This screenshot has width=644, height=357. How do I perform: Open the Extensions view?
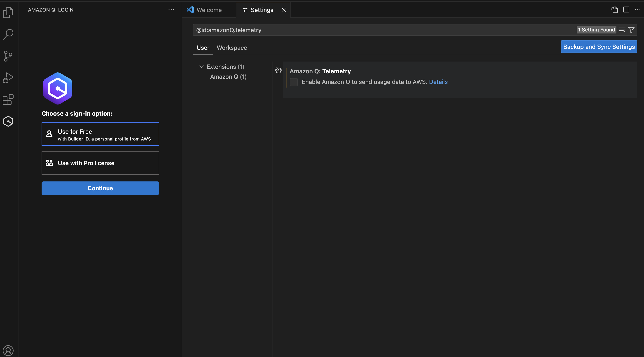pos(8,100)
